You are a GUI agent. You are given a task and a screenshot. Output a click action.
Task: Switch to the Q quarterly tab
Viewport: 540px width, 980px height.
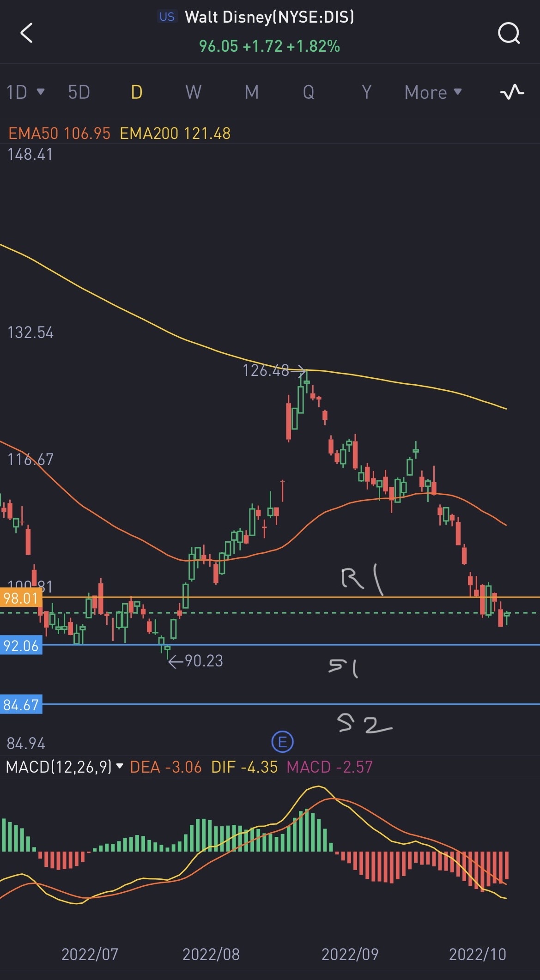click(309, 92)
